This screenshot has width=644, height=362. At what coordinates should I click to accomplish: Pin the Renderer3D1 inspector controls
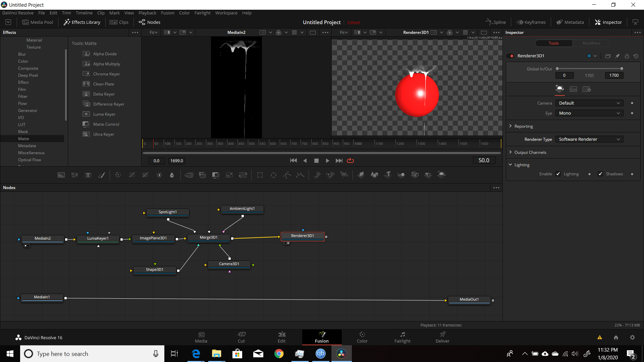click(x=617, y=56)
